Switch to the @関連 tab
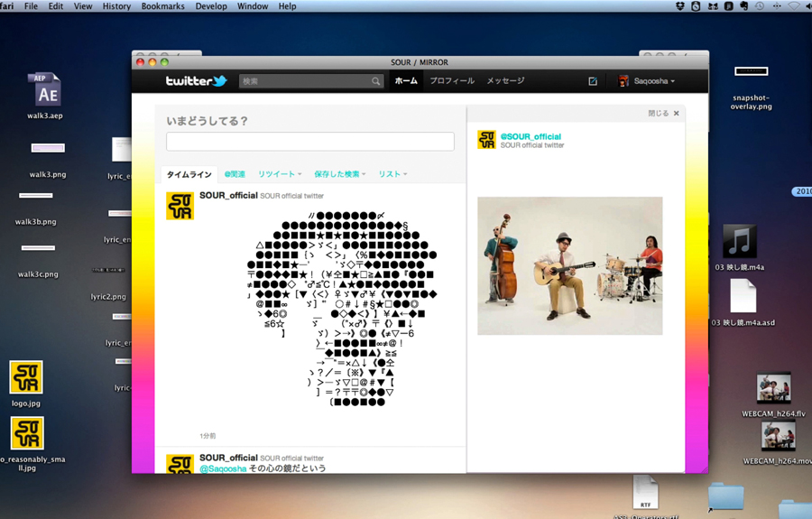 click(x=235, y=174)
